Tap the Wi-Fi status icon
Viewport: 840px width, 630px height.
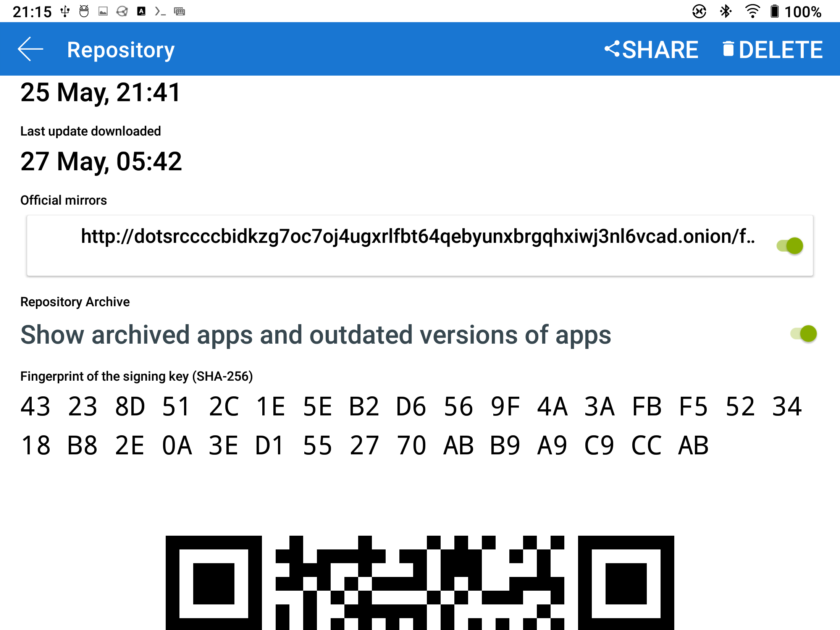(x=752, y=11)
